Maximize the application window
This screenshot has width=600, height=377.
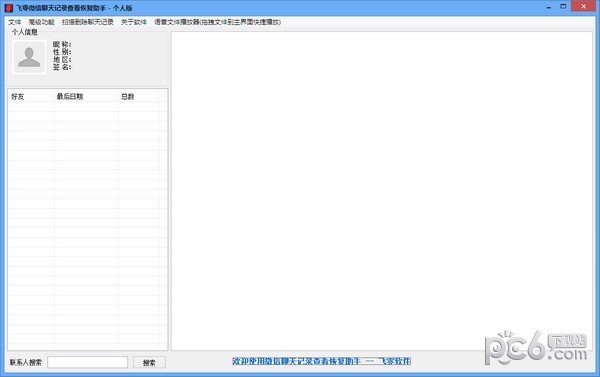click(563, 7)
